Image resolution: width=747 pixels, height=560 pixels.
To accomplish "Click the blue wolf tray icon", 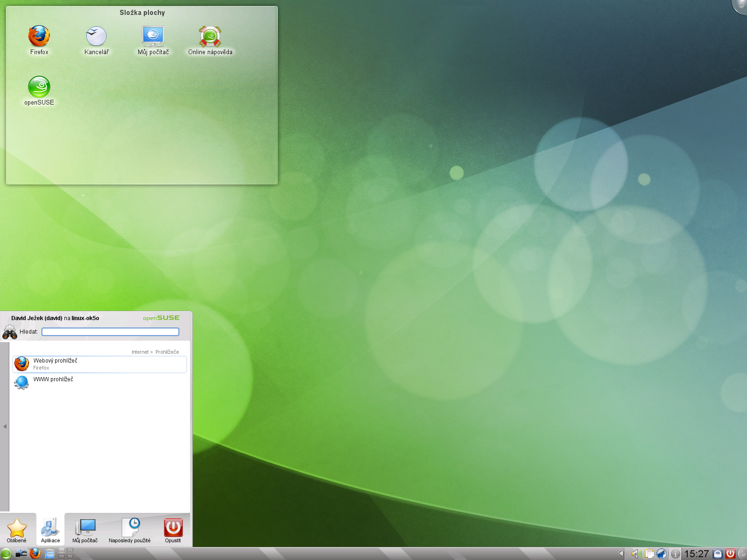I will tap(662, 554).
